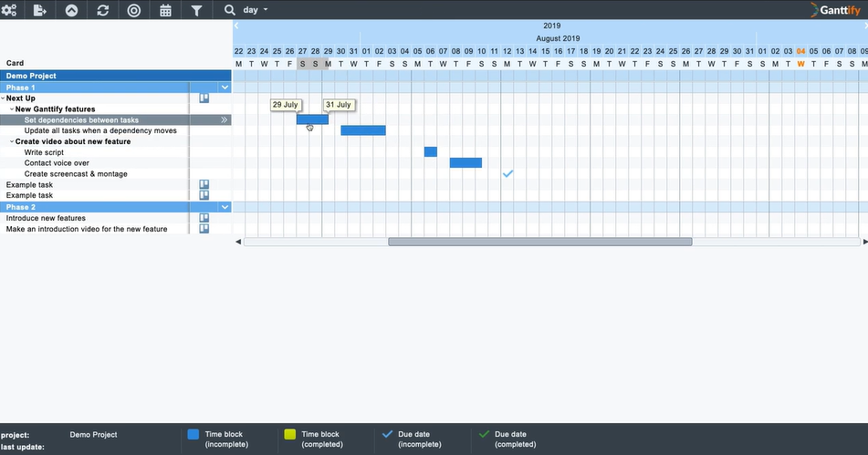The width and height of the screenshot is (868, 455).
Task: Click the Update all tasks time block bar
Action: pos(363,130)
